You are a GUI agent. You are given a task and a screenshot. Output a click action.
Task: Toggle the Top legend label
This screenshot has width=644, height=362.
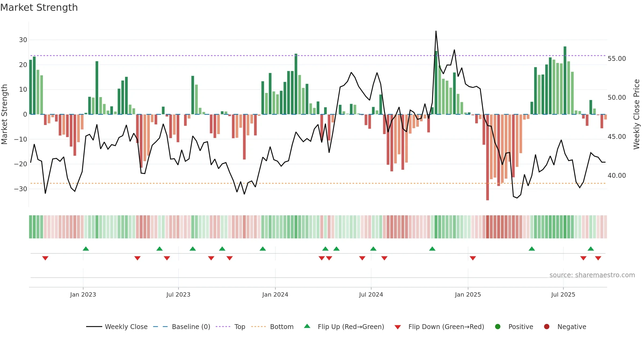click(240, 327)
